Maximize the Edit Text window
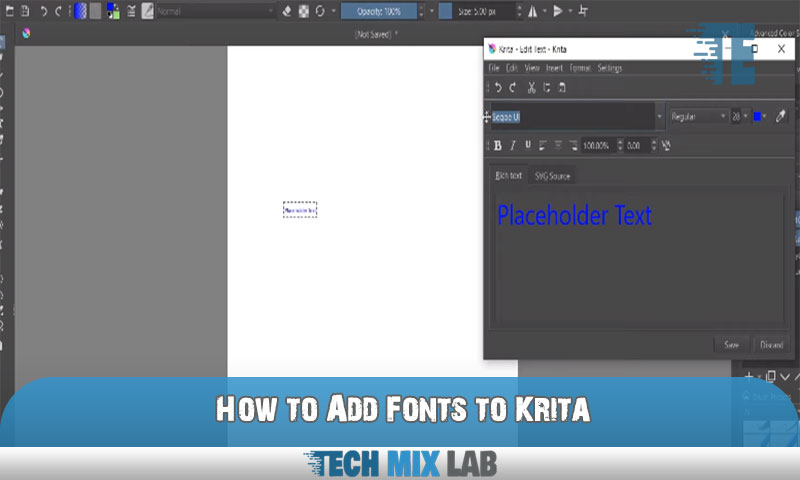The image size is (800, 480). point(755,48)
